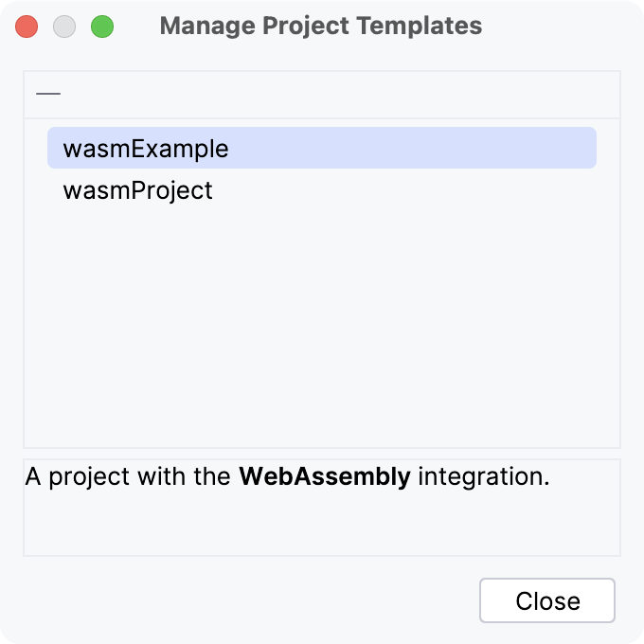Delete the selected template using the minus button

48,94
